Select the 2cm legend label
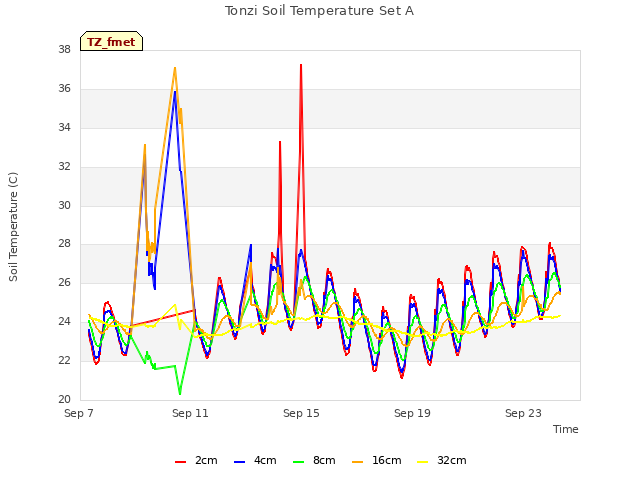Image resolution: width=640 pixels, height=480 pixels. [206, 460]
